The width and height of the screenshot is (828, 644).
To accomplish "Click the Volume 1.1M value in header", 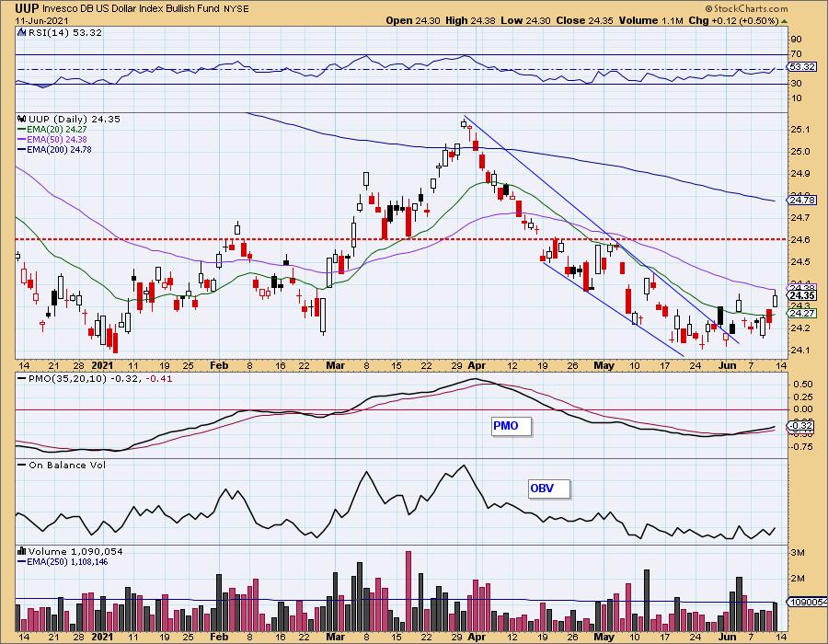I will (x=650, y=20).
